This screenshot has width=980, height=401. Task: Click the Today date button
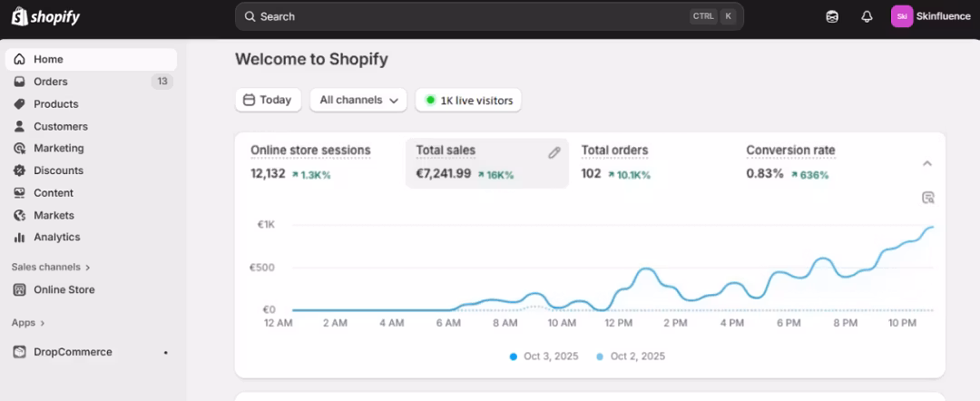268,100
